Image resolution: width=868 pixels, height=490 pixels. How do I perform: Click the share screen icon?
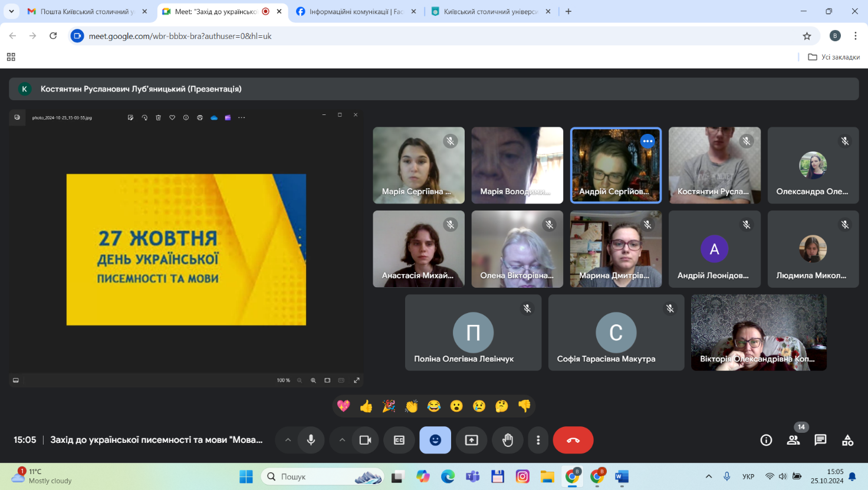[471, 440]
